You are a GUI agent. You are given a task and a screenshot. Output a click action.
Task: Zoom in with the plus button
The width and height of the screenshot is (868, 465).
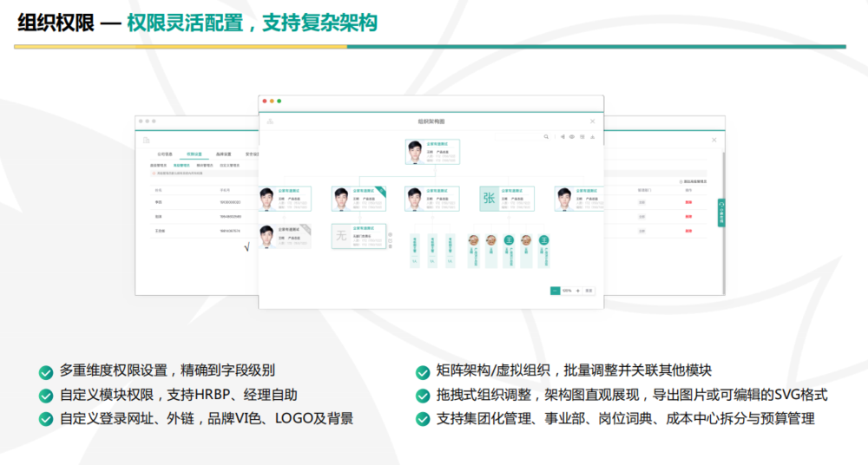(x=577, y=291)
